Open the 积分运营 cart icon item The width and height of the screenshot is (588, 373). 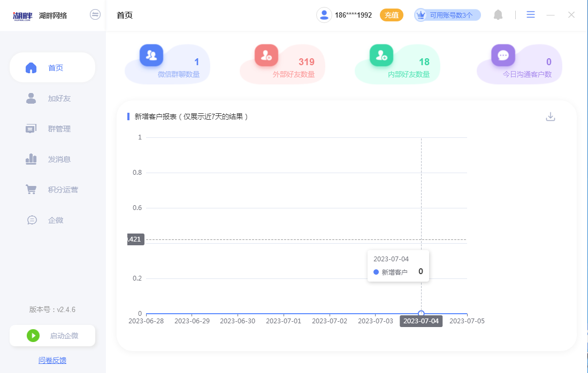pos(32,190)
